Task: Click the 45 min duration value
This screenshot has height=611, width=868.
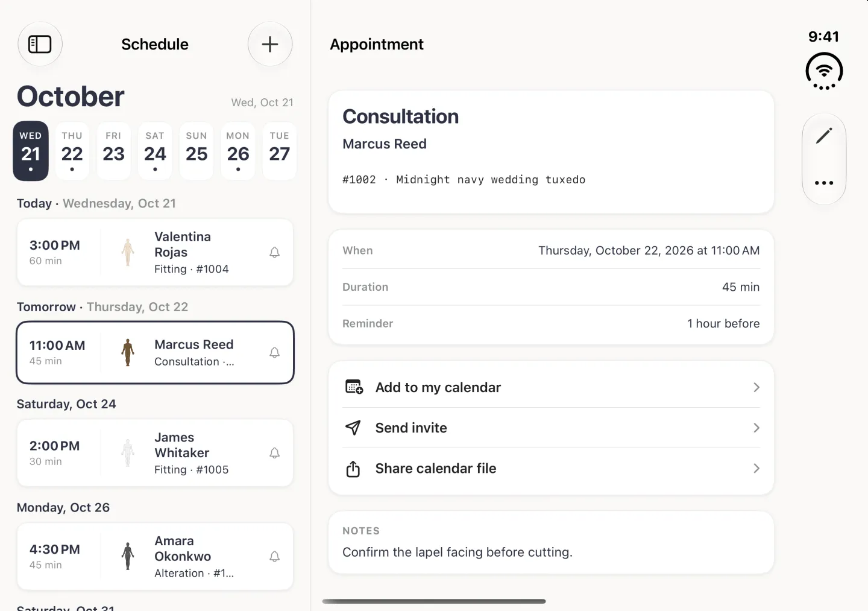Action: (x=741, y=287)
